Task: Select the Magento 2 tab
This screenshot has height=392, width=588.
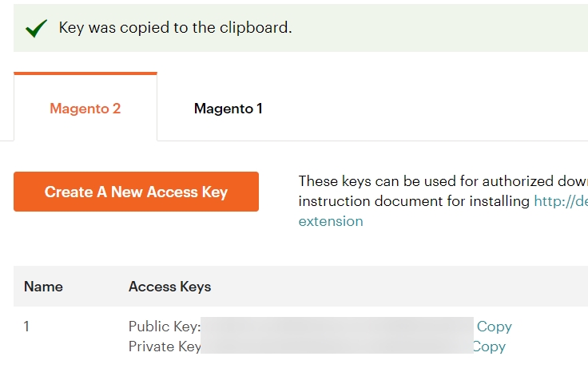Action: 85,109
